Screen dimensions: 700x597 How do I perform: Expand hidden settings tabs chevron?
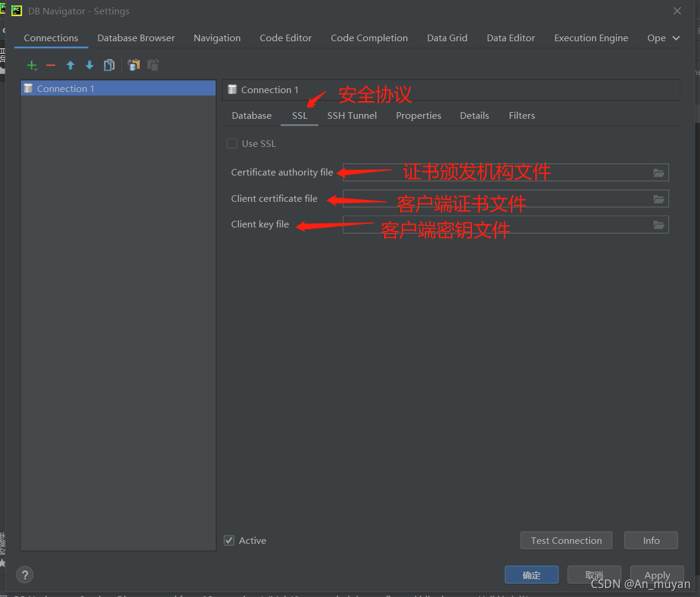[676, 38]
